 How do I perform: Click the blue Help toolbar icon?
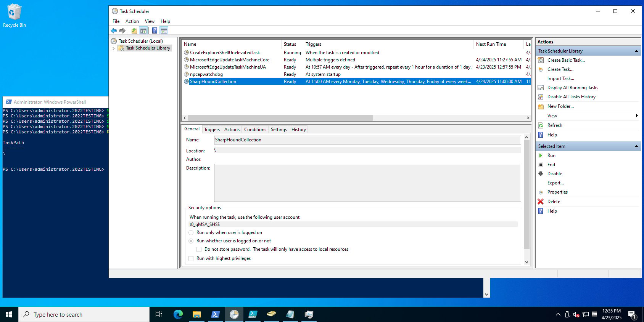[155, 31]
